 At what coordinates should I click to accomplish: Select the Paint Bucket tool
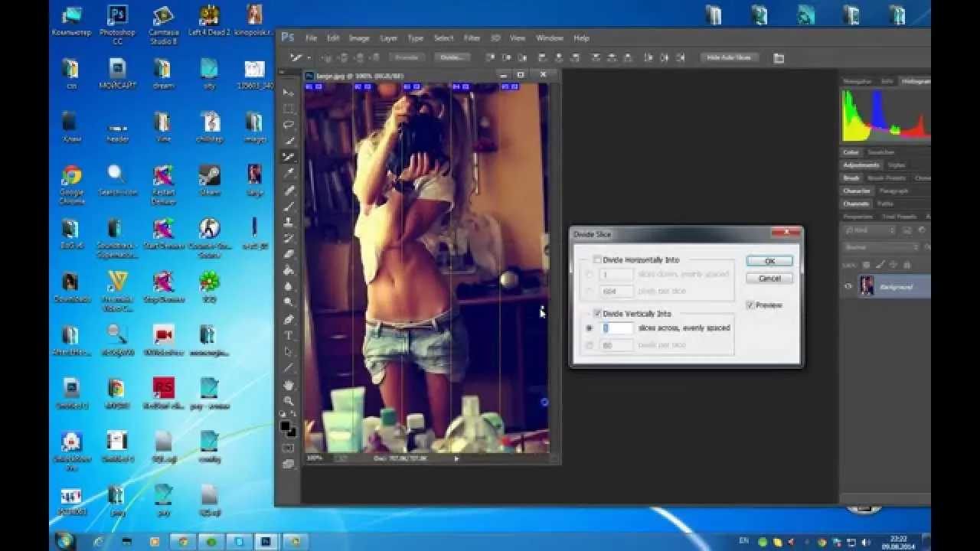tap(289, 270)
